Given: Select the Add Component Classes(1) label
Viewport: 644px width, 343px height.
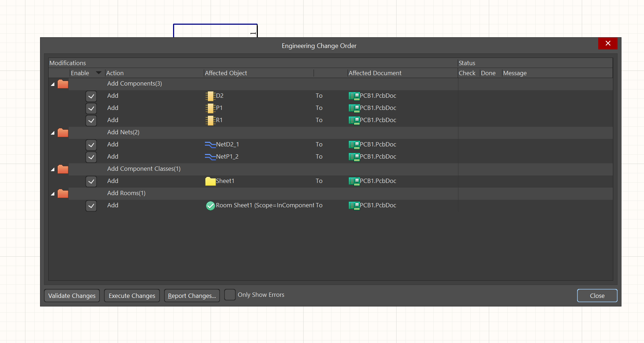Looking at the screenshot, I should coord(144,169).
